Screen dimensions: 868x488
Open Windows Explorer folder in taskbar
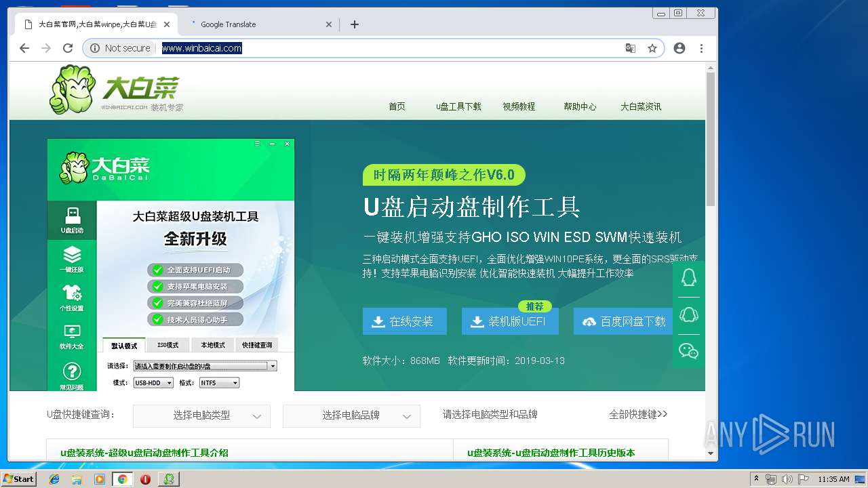click(x=77, y=479)
